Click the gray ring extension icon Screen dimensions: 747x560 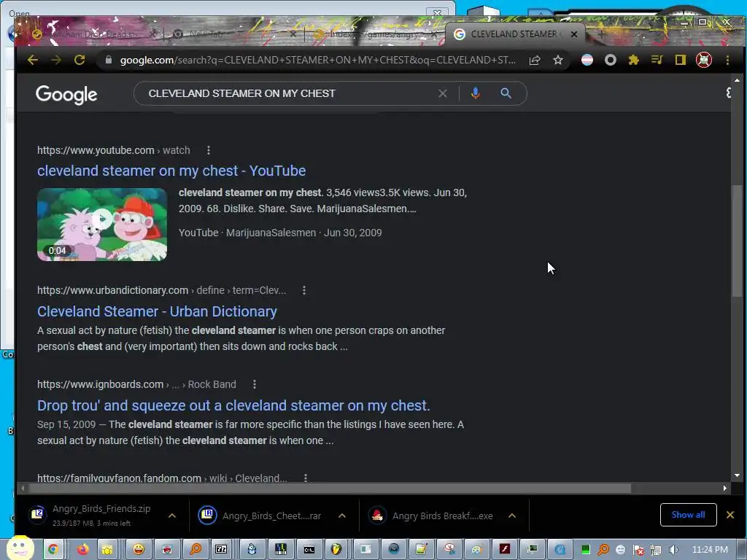click(x=611, y=60)
